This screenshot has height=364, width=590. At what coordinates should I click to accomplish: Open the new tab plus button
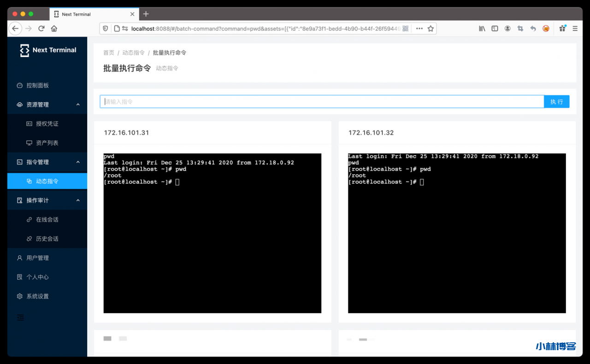146,14
